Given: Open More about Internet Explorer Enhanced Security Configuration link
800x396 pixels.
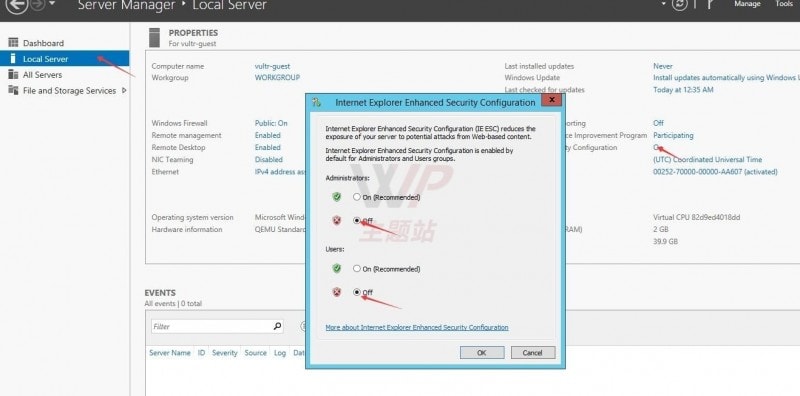Looking at the screenshot, I should [x=417, y=327].
